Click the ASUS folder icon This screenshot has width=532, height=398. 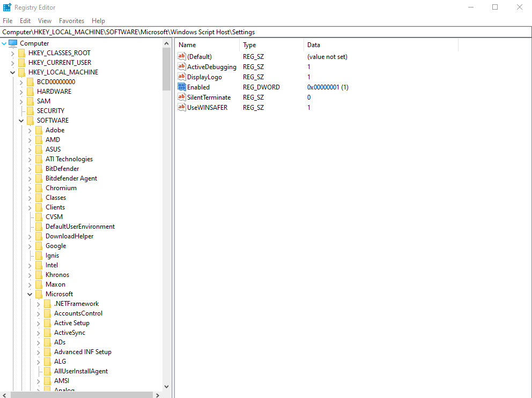pyautogui.click(x=39, y=149)
